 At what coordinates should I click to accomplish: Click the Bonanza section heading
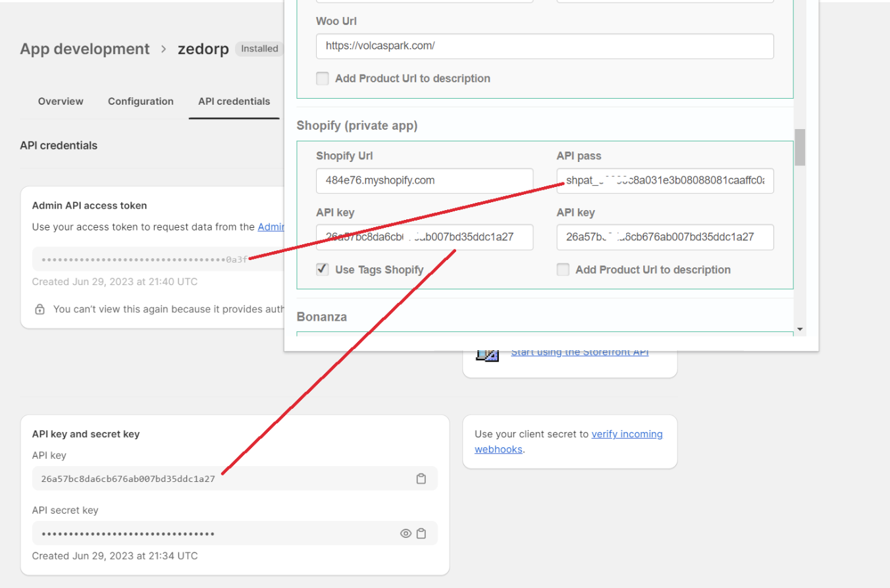pyautogui.click(x=322, y=317)
